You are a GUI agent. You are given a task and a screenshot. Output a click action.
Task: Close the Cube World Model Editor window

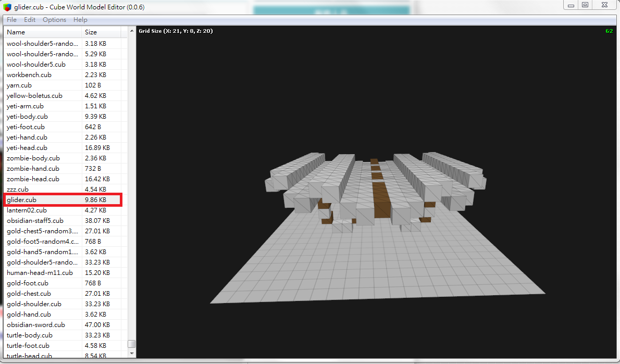(x=604, y=5)
